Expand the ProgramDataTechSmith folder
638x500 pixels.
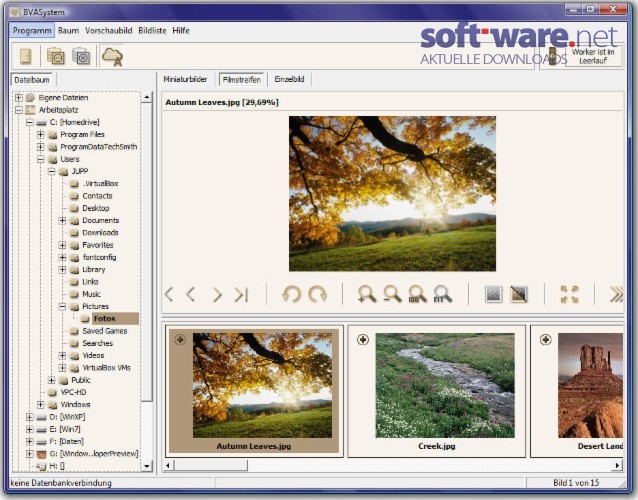[41, 146]
